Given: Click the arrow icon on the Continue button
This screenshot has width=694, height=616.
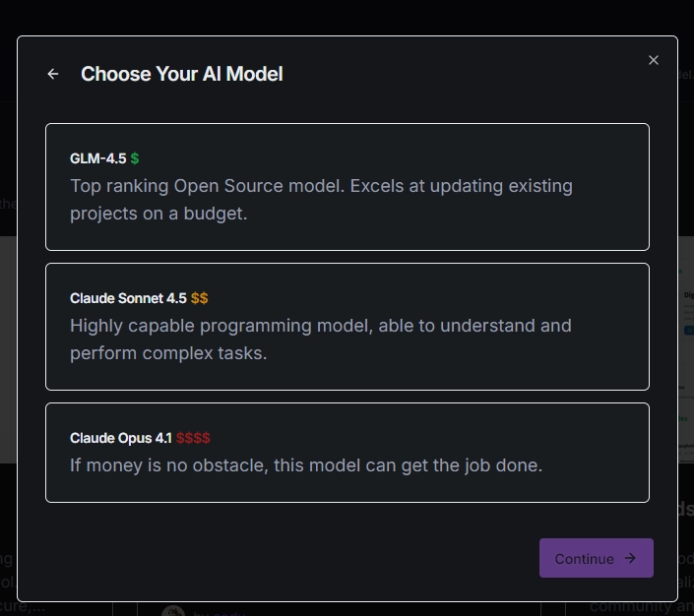Looking at the screenshot, I should click(x=631, y=558).
